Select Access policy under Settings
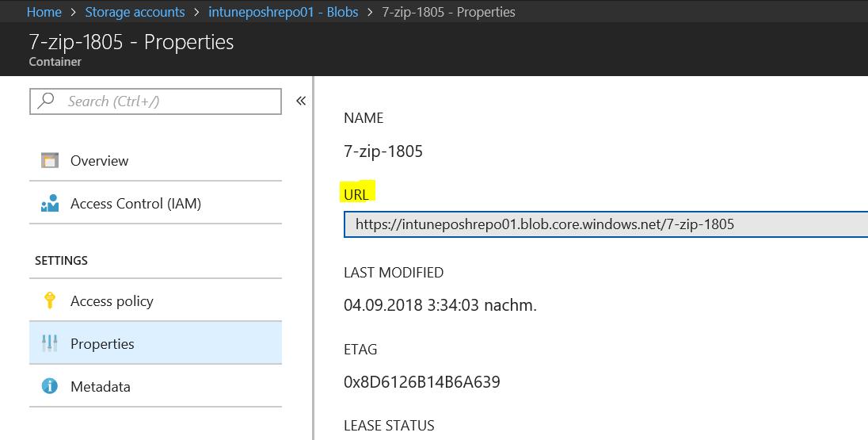 pyautogui.click(x=155, y=301)
